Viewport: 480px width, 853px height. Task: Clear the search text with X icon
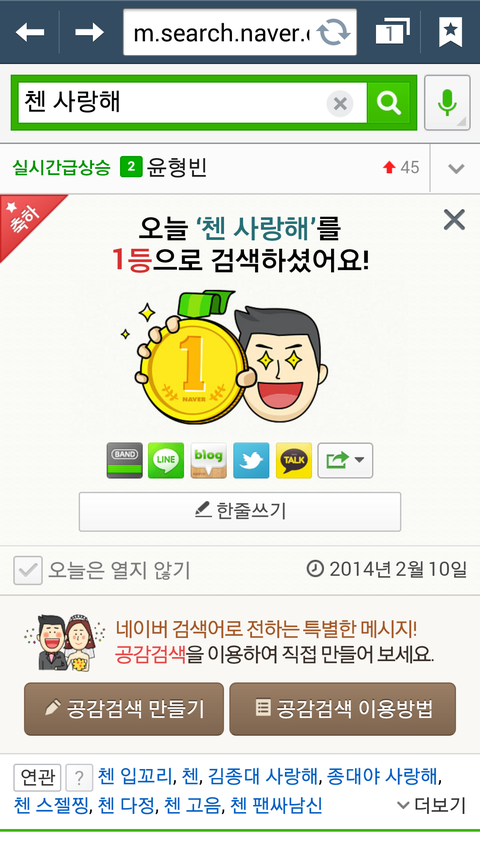pos(340,103)
